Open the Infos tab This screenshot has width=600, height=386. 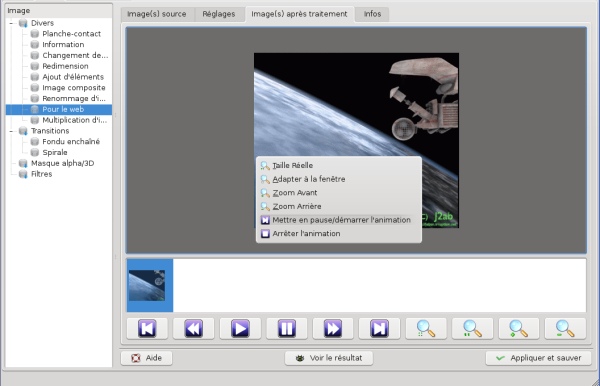[372, 14]
